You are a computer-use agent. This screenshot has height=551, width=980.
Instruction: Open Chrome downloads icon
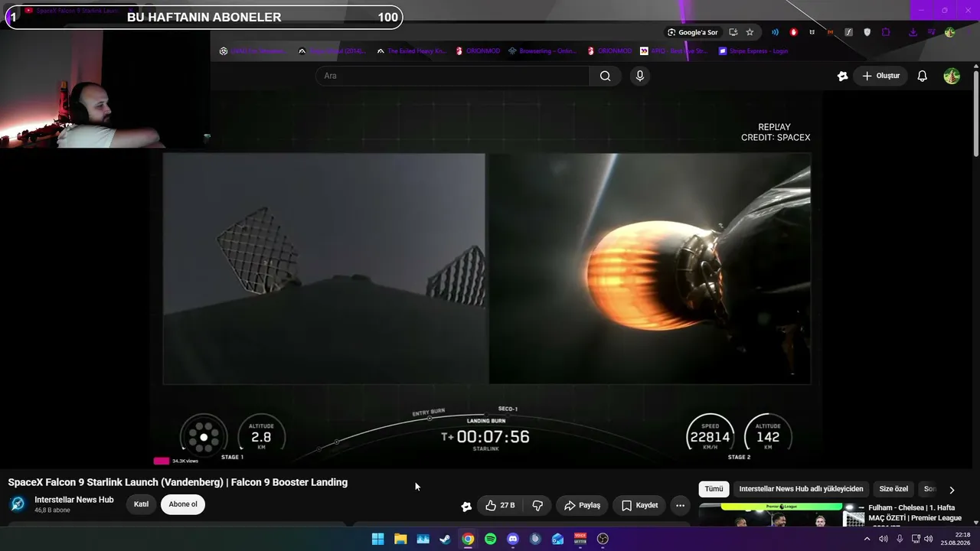pyautogui.click(x=913, y=32)
